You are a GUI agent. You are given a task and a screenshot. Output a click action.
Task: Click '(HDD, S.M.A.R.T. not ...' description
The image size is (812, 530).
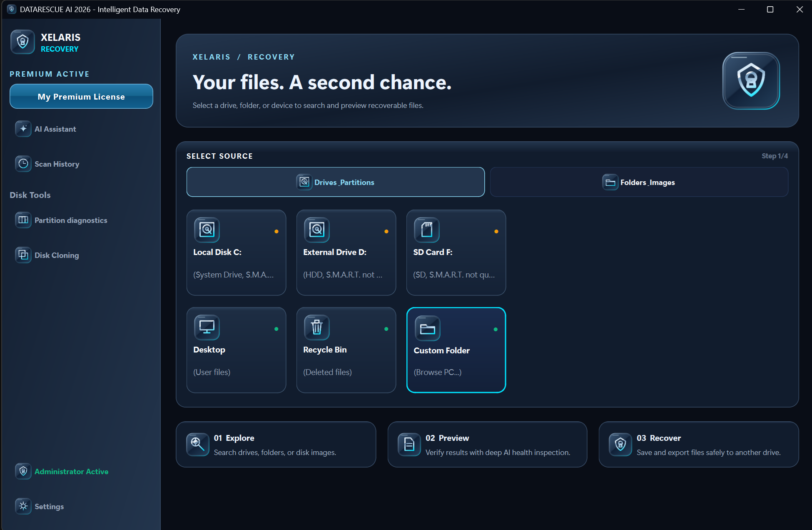coord(343,275)
